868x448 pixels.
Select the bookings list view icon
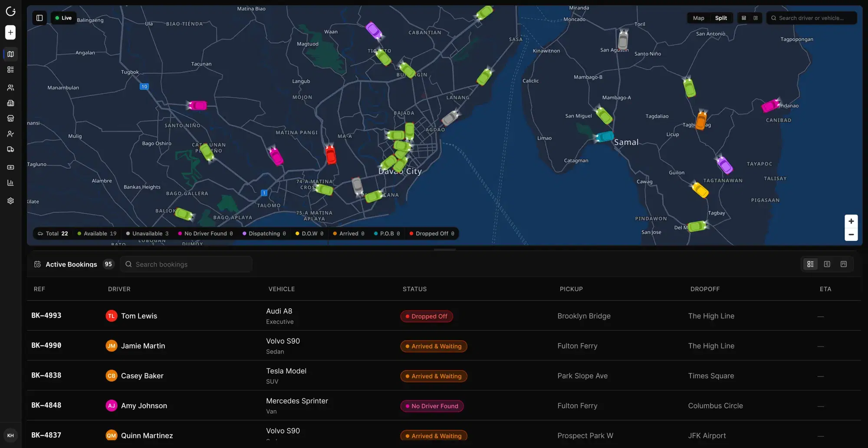pos(810,264)
